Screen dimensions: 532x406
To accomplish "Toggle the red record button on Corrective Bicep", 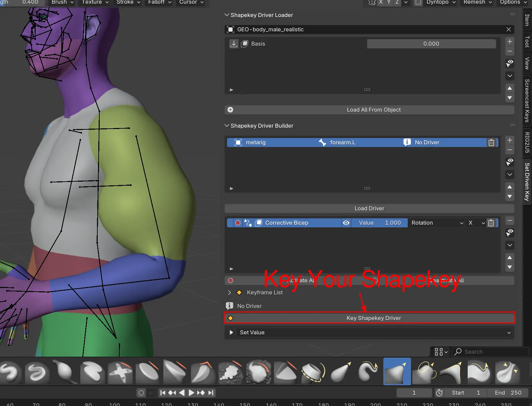I will [238, 223].
